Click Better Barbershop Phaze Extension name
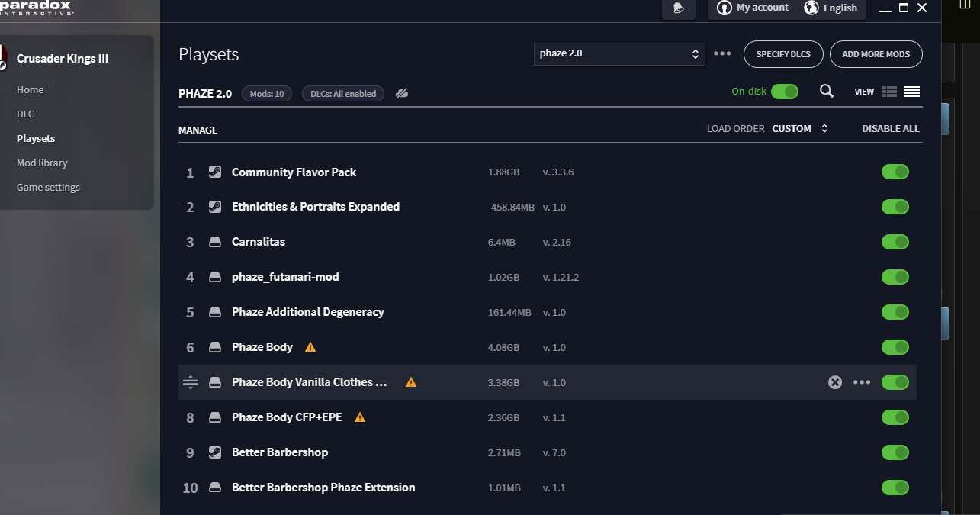The height and width of the screenshot is (515, 980). click(323, 488)
